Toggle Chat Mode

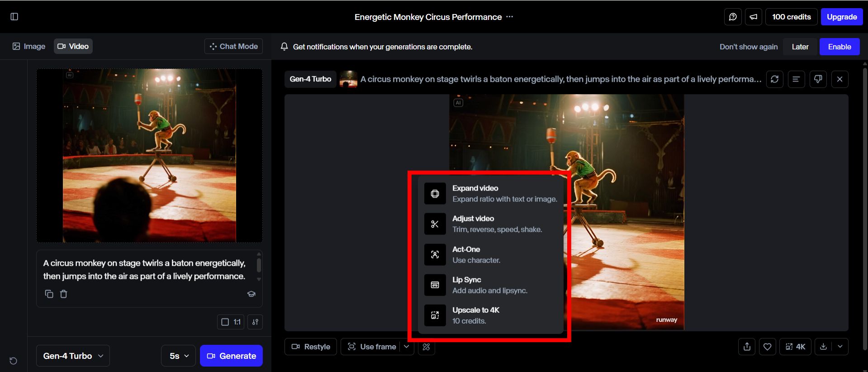coord(233,46)
